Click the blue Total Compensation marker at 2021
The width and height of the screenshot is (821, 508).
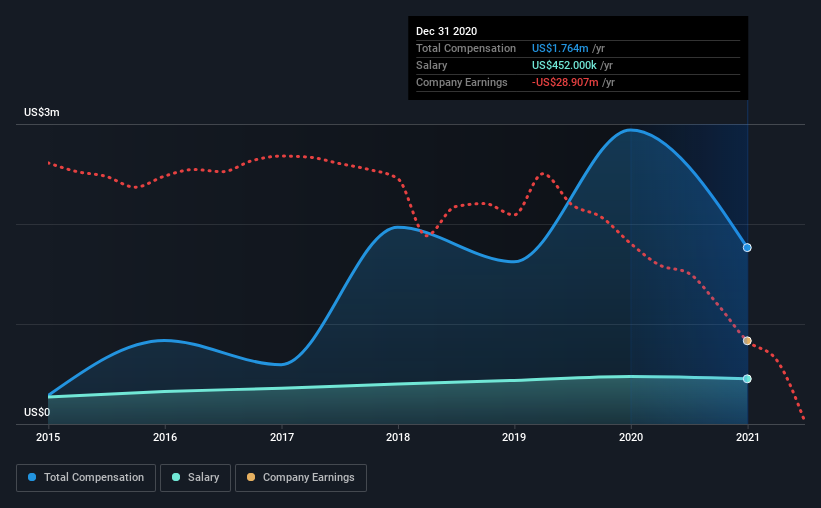point(747,248)
